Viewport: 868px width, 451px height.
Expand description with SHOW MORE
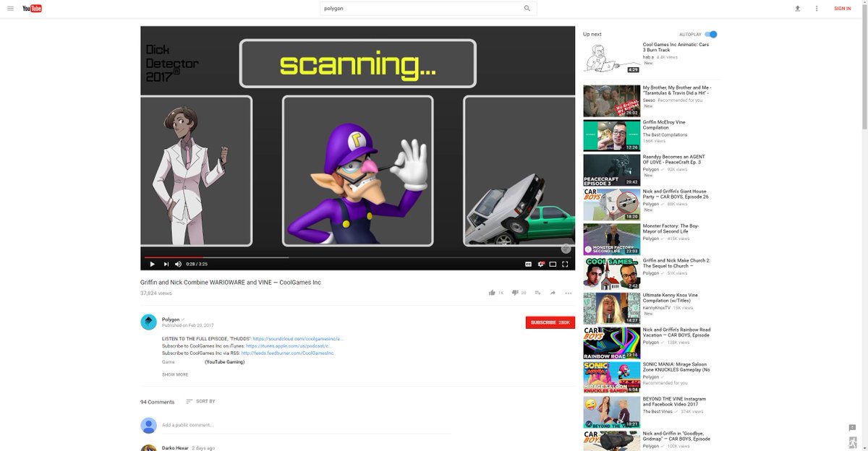tap(175, 374)
